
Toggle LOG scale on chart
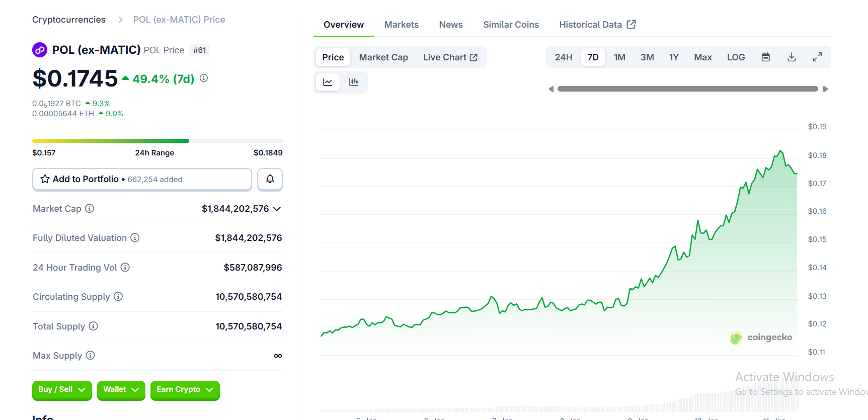(x=736, y=57)
